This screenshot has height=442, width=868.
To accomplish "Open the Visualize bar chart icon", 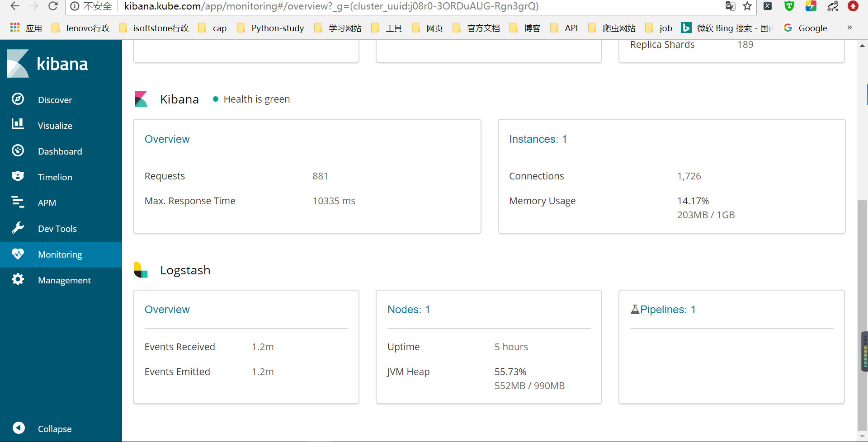I will tap(18, 123).
